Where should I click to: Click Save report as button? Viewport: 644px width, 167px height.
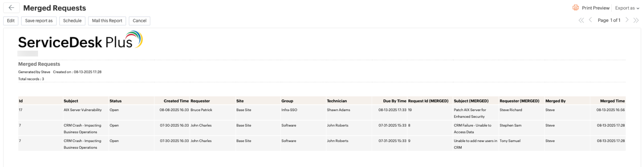(x=39, y=21)
